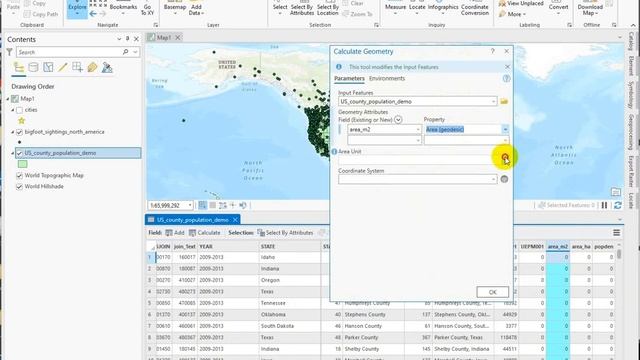Click the Calculate field button
The image size is (640, 360).
click(x=204, y=233)
